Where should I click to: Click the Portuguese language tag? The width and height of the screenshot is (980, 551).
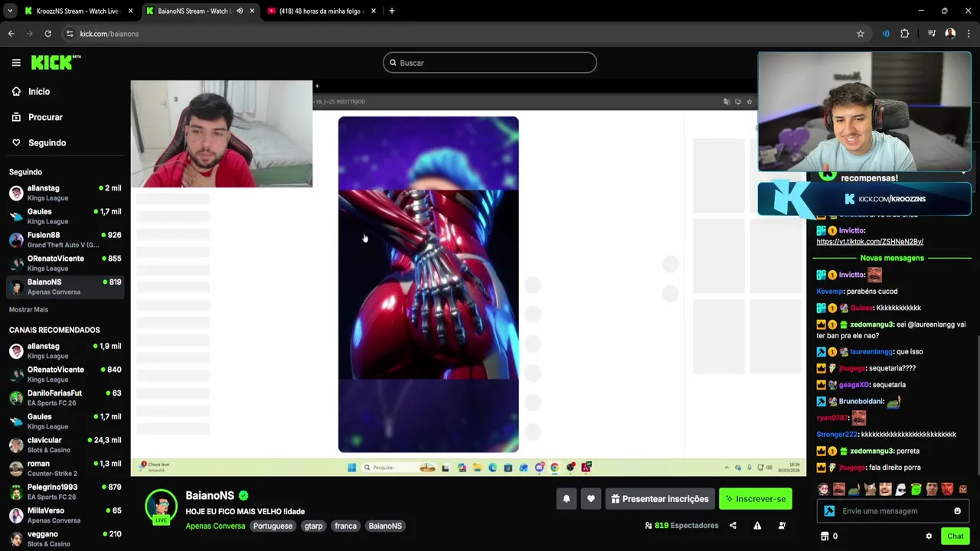(273, 526)
